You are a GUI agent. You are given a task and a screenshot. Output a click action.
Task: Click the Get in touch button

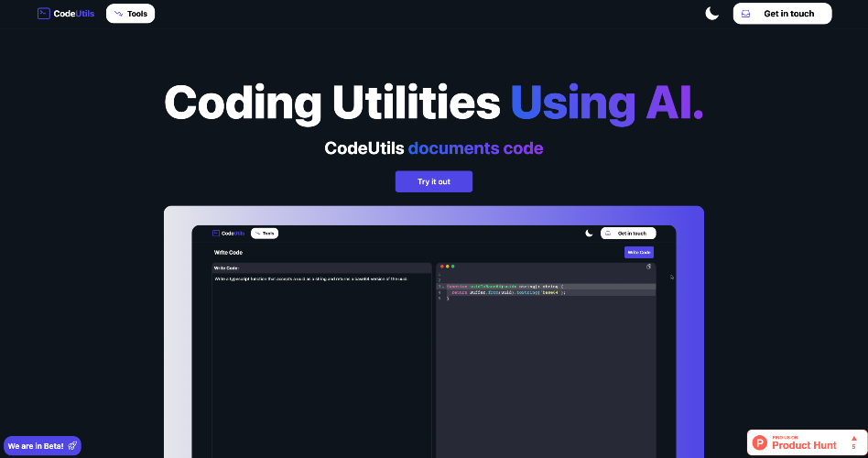(782, 14)
